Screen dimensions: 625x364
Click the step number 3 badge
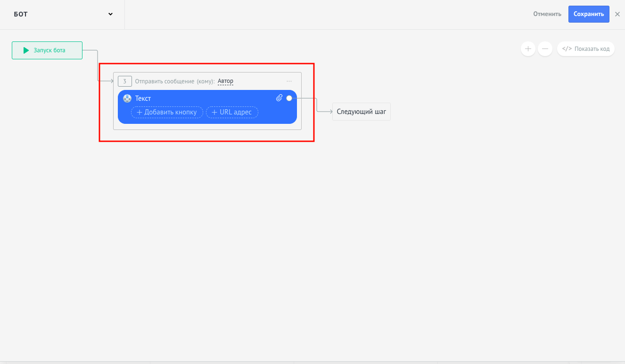click(x=124, y=81)
